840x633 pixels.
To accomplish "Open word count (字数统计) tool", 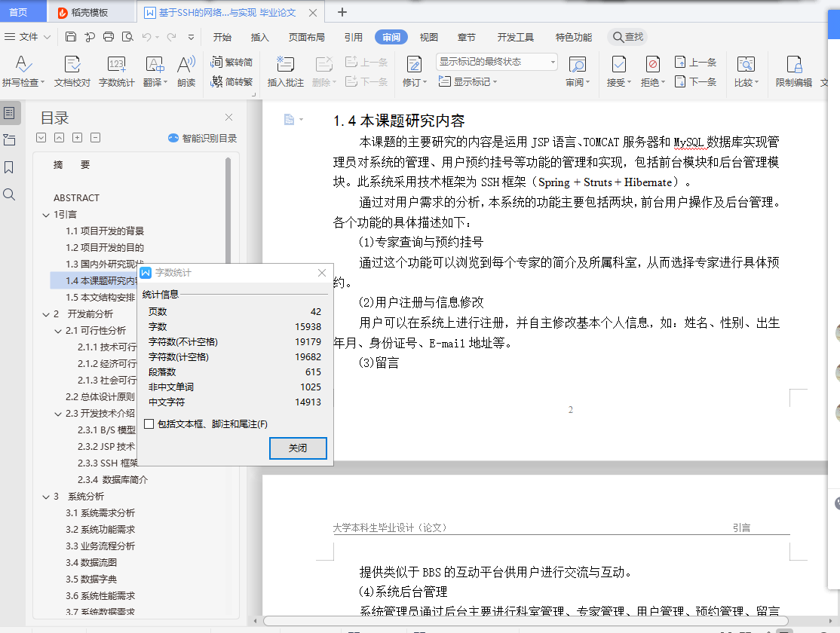I will click(116, 72).
